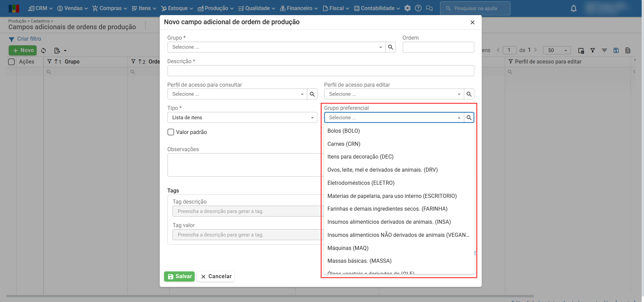The width and height of the screenshot is (644, 302).
Task: Choose Carnes (CRN) from the list
Action: [x=344, y=144]
